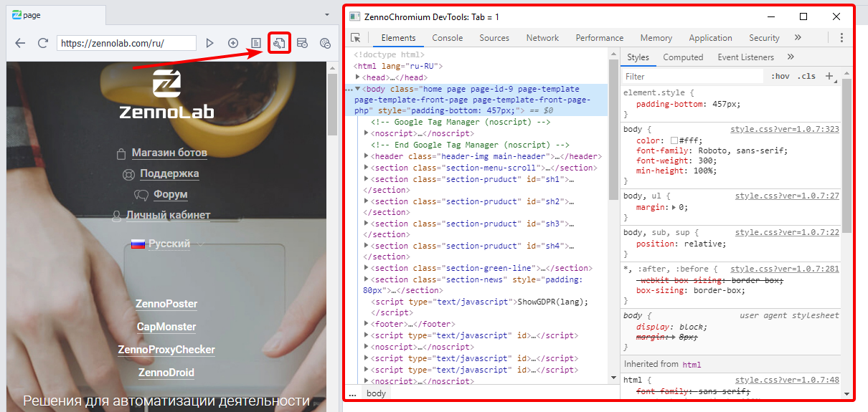Switch to the Performance tab

coord(600,38)
